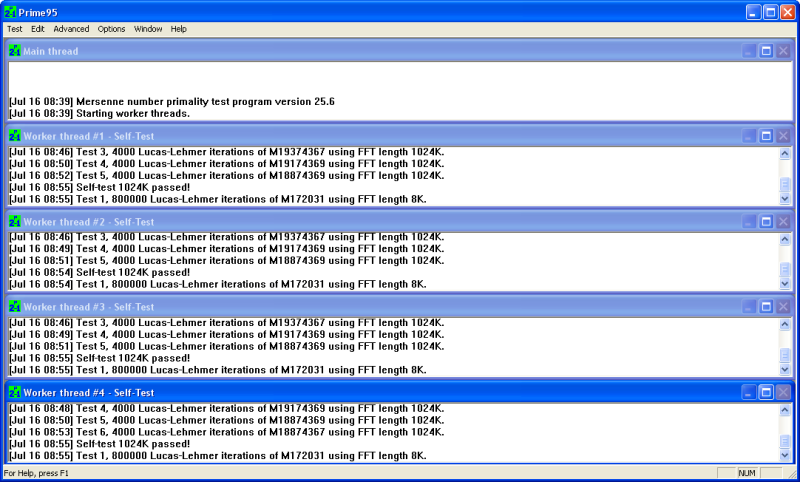Maximize the Worker thread #3 window
Viewport: 800px width, 482px height.
(766, 307)
